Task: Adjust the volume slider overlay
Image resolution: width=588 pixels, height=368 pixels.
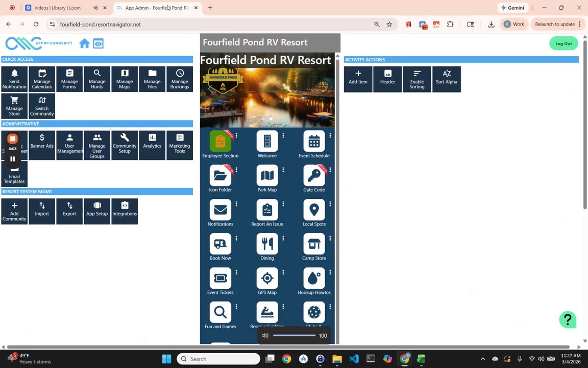Action: pyautogui.click(x=295, y=336)
